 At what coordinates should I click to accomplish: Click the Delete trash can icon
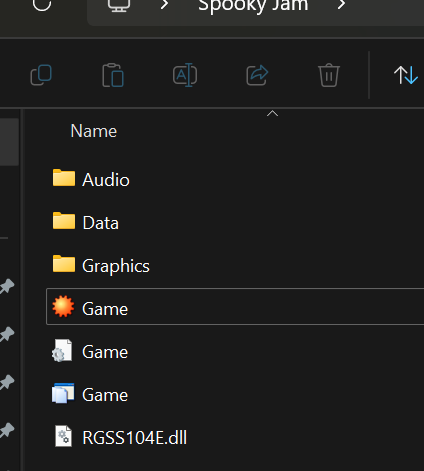(329, 75)
